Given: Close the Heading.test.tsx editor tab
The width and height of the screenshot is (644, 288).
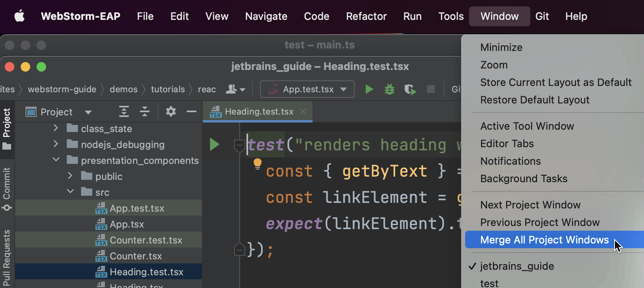Looking at the screenshot, I should [303, 112].
